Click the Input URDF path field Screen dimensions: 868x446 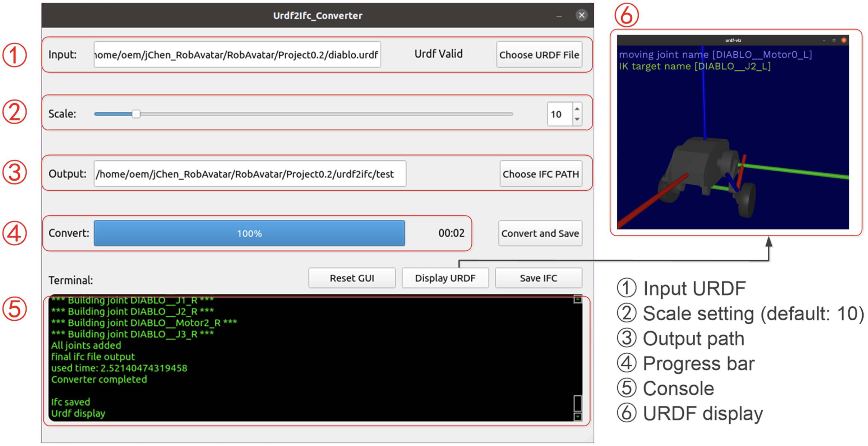(237, 55)
